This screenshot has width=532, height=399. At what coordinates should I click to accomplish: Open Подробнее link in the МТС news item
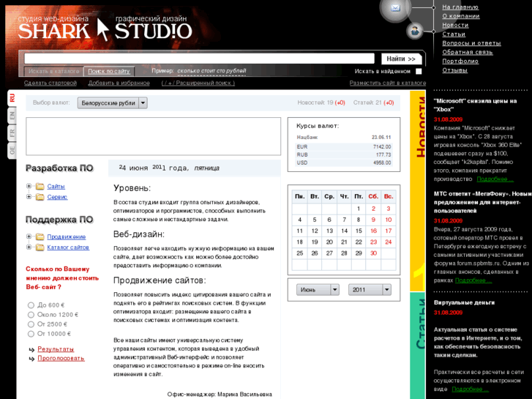point(473,280)
